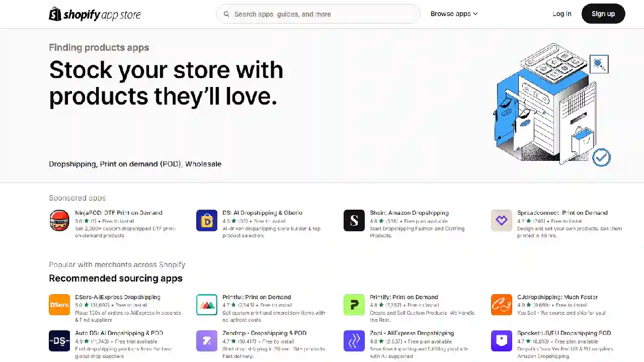644x362 pixels.
Task: Select the Auto DS: AI Dropshipping & POD icon
Action: (59, 341)
